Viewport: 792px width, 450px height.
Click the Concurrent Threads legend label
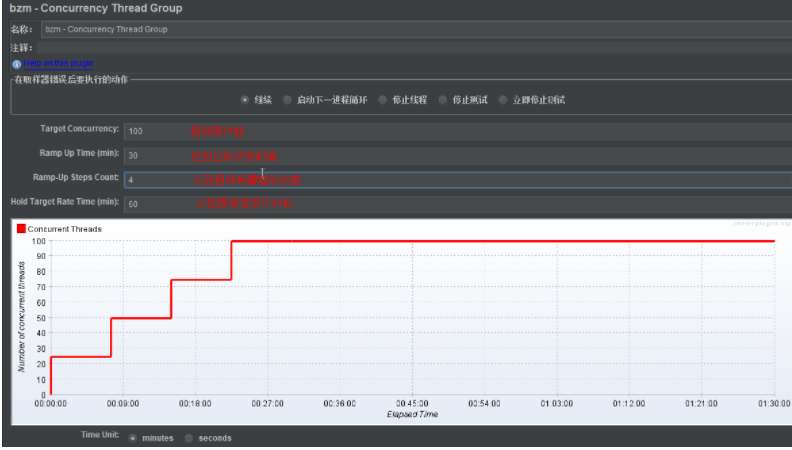click(x=65, y=229)
